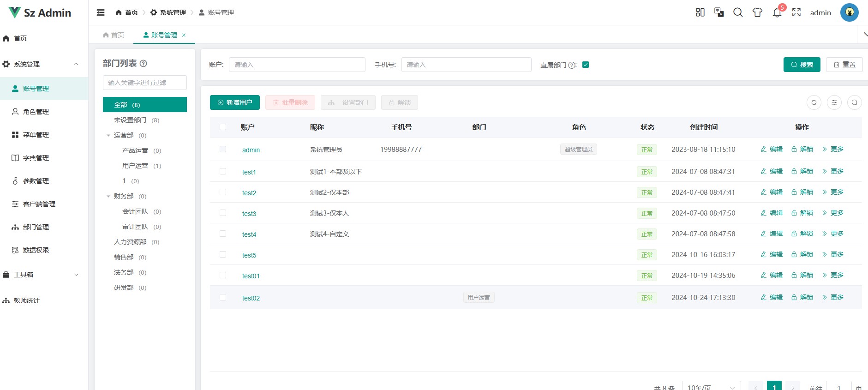Check the test3 row checkbox
Viewport: 868px width, 390px height.
click(x=223, y=213)
